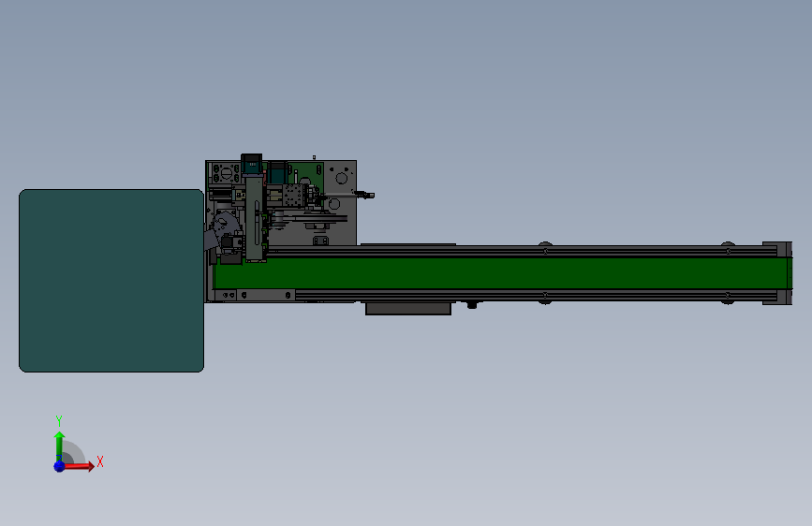This screenshot has width=812, height=526.
Task: Select the conveyor's right end bracket
Action: 777,273
